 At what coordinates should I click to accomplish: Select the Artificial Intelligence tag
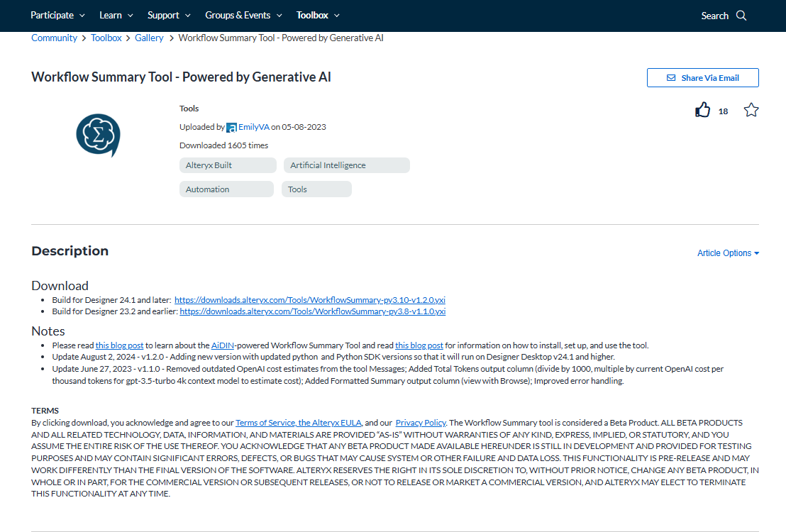[x=347, y=165]
